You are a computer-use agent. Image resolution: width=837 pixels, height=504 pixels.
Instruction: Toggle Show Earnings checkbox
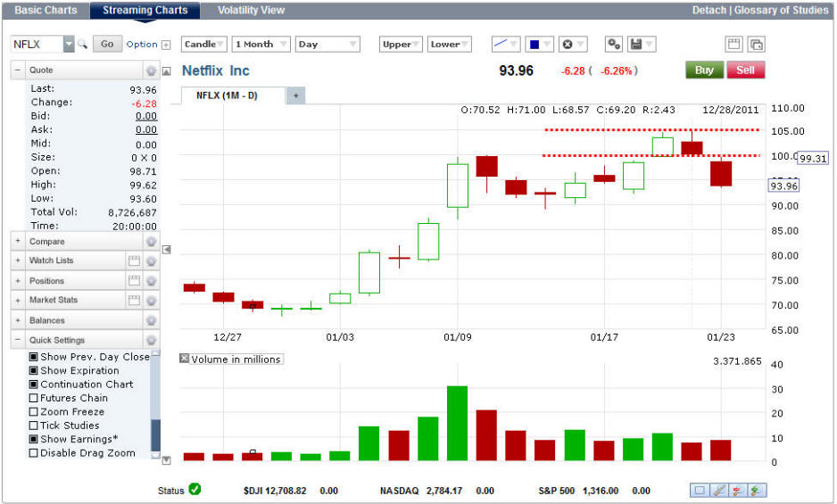click(34, 439)
